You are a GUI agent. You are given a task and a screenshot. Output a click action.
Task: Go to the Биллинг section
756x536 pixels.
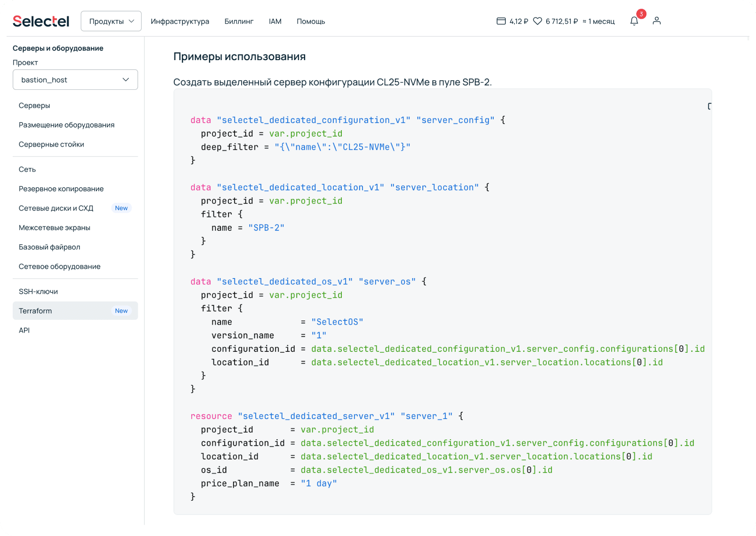tap(239, 22)
